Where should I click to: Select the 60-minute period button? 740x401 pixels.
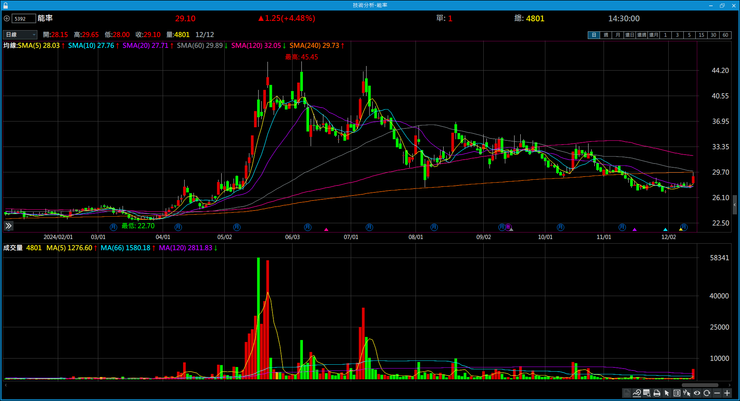point(724,34)
